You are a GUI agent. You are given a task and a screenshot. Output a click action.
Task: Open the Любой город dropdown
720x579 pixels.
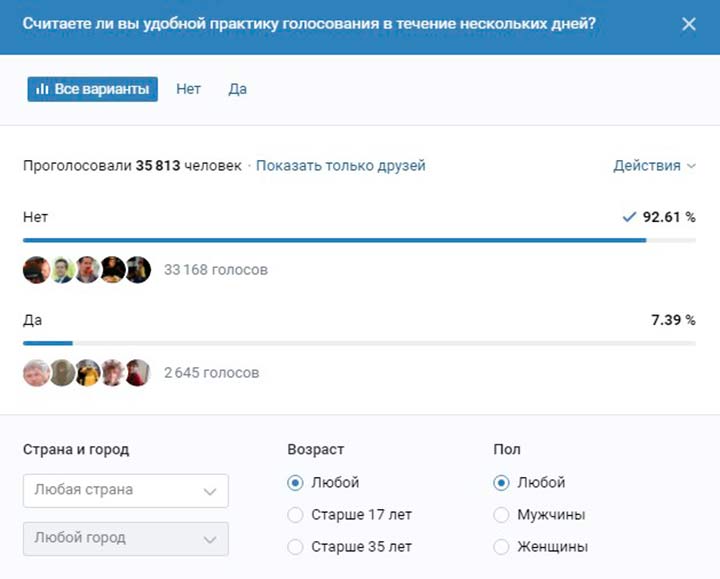coord(126,539)
